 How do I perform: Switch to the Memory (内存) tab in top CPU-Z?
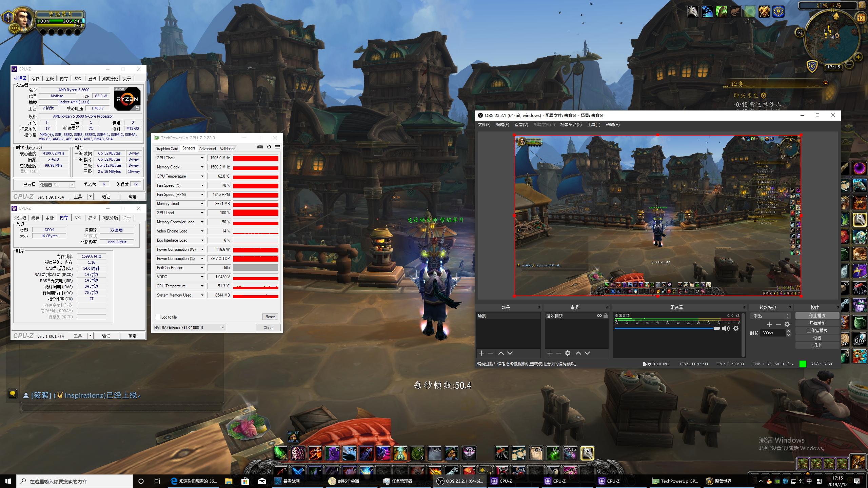[x=64, y=79]
